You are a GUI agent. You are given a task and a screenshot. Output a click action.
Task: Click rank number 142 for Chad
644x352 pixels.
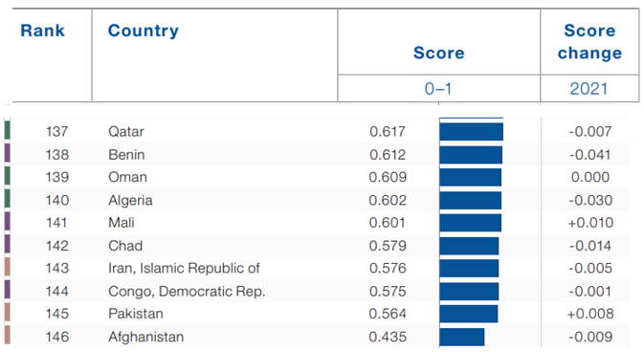point(56,246)
